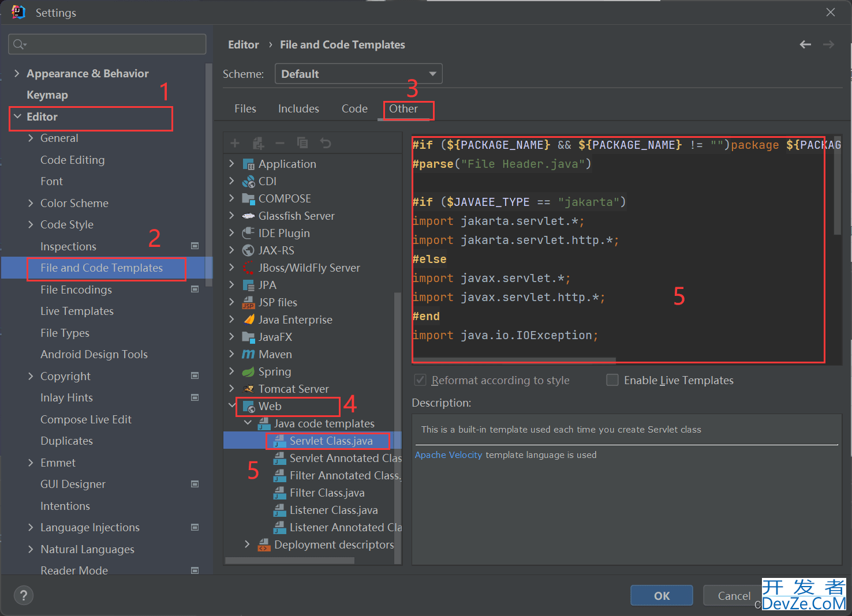
Task: Collapse the Editor settings section
Action: tap(17, 117)
